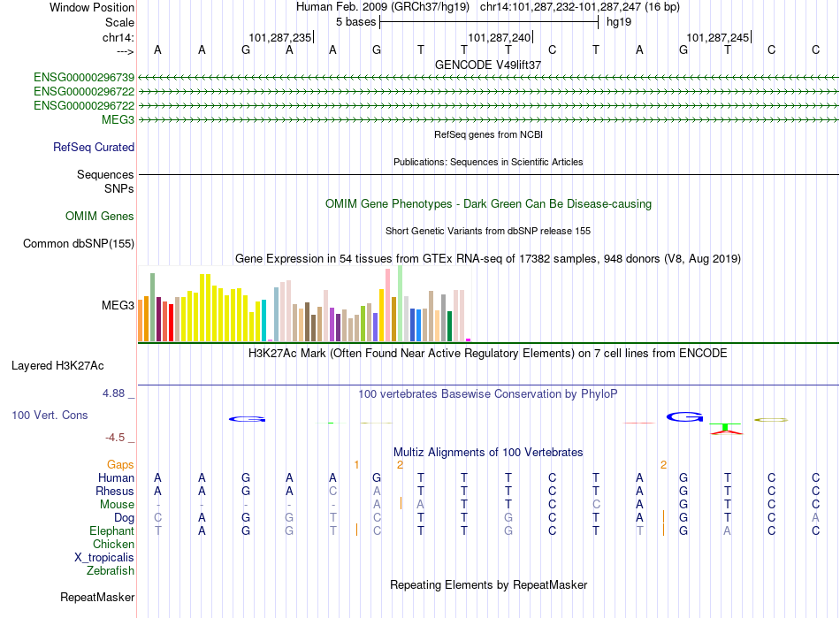Click the ENSG00000296739 left-pointing transcript line
Image resolution: width=840 pixels, height=618 pixels.
tap(488, 78)
